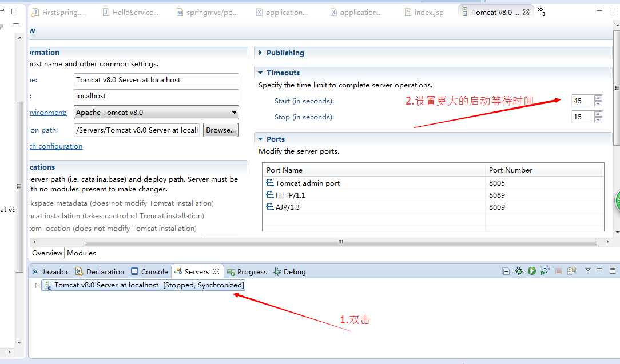Screen dimensions: 620x364
Task: Click left panel scroll up arrow
Action: pos(19,38)
